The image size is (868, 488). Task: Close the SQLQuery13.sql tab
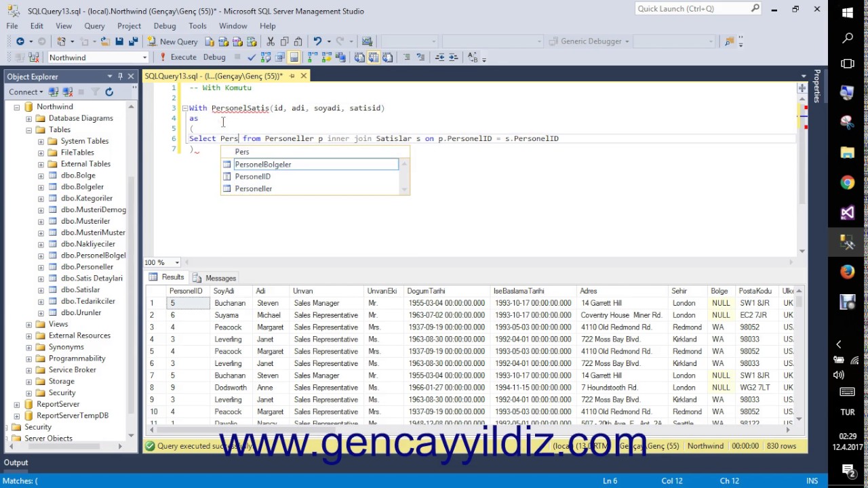(x=304, y=76)
